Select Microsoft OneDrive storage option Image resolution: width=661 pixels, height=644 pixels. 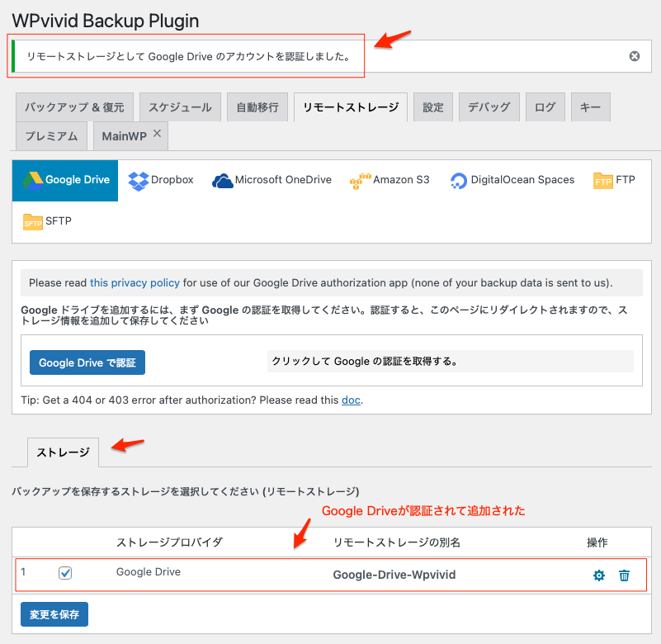click(x=271, y=180)
